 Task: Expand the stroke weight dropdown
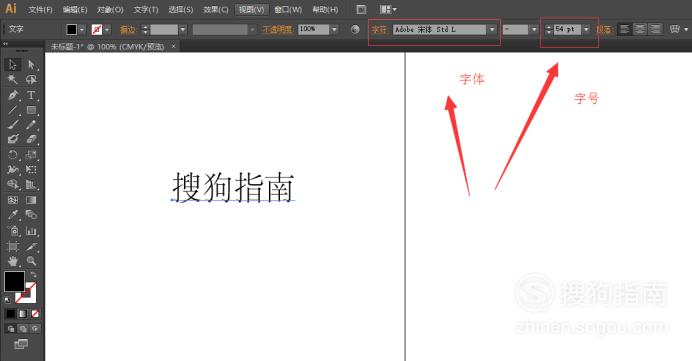coord(183,30)
